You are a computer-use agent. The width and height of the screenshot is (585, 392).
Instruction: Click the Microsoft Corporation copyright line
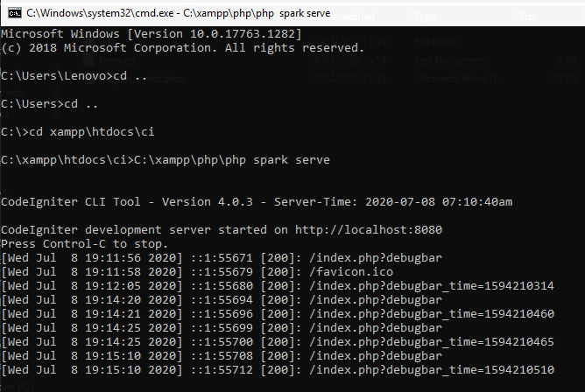click(182, 48)
